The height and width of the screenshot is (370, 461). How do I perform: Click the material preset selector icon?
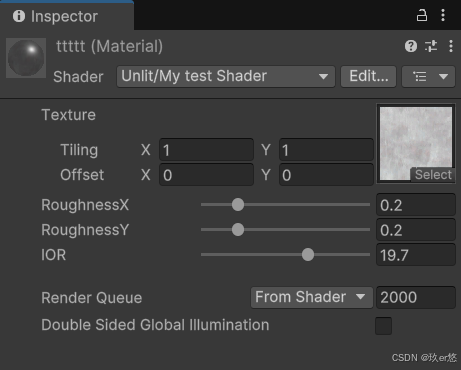[x=431, y=46]
